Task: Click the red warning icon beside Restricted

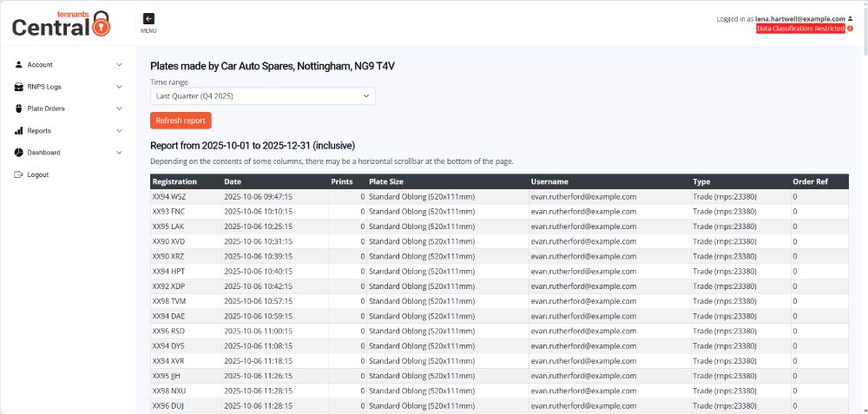Action: (851, 29)
